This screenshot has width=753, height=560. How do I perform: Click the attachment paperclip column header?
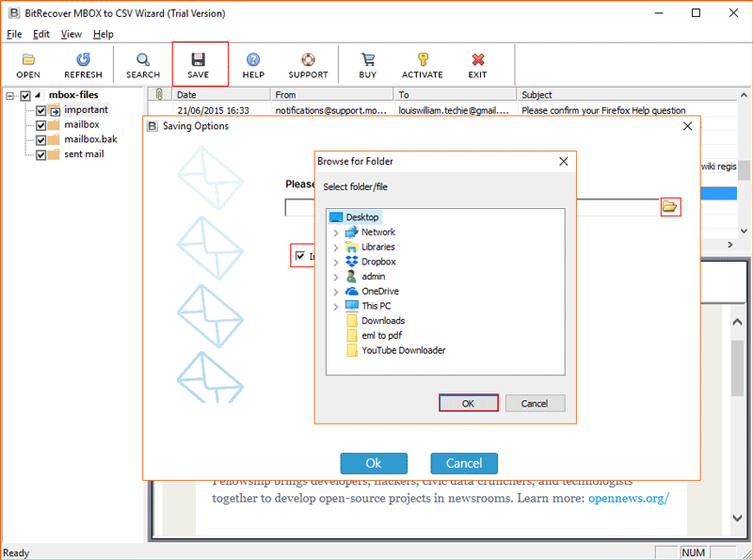tap(159, 95)
